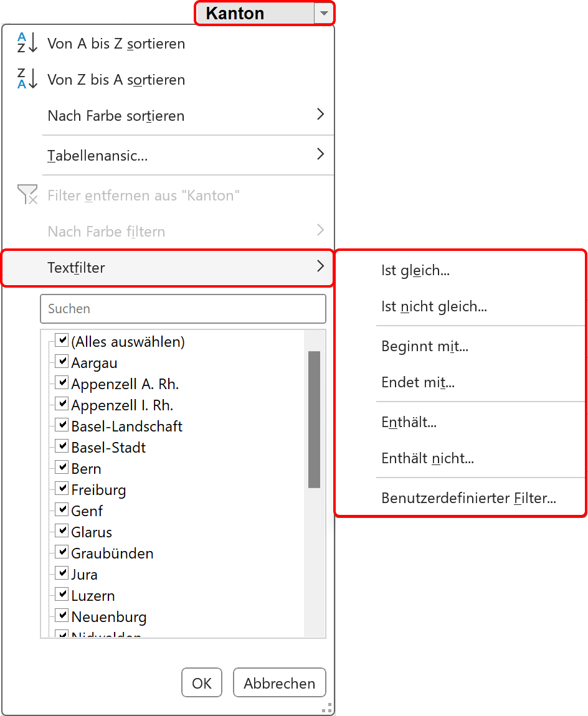This screenshot has height=716, width=588.
Task: Click the clear filter funnel icon
Action: (27, 194)
